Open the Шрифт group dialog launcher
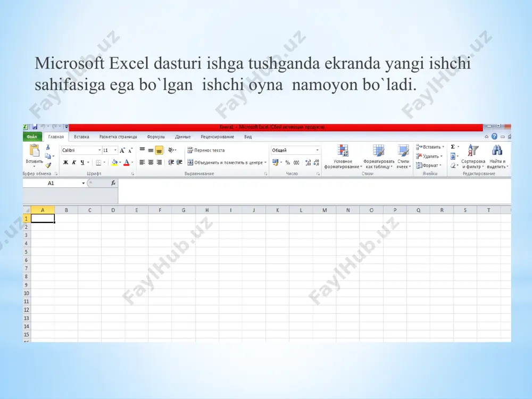532x399 pixels. (x=132, y=174)
